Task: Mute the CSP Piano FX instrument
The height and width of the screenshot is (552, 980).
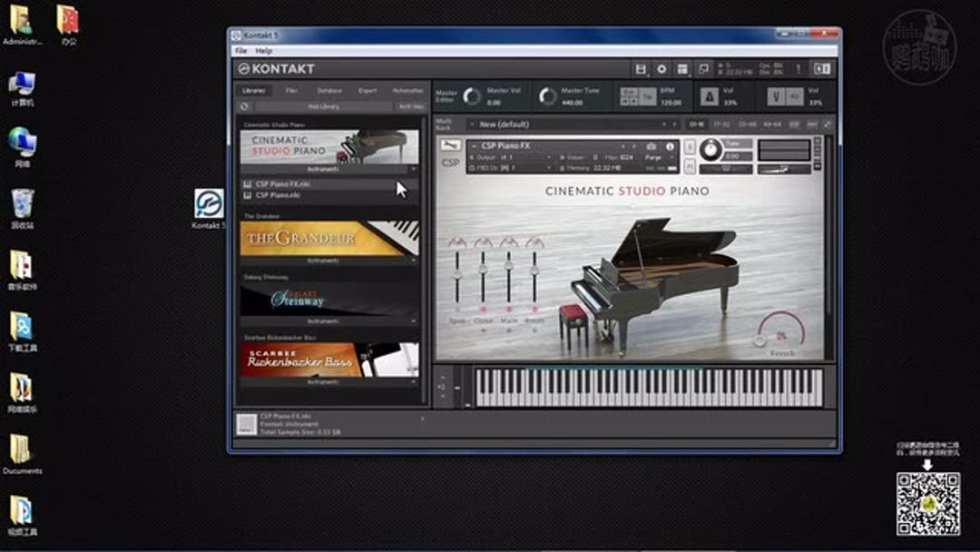Action: click(690, 165)
